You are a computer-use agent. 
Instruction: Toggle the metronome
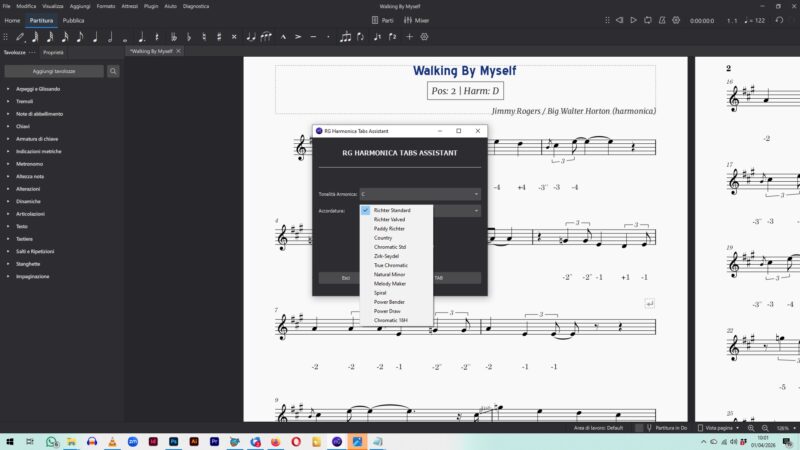662,20
